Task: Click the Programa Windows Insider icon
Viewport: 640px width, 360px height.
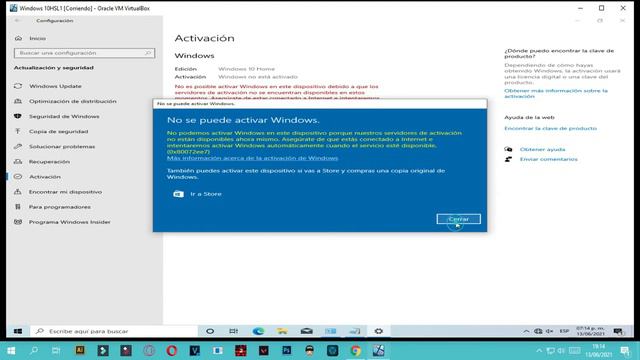Action: (18, 222)
